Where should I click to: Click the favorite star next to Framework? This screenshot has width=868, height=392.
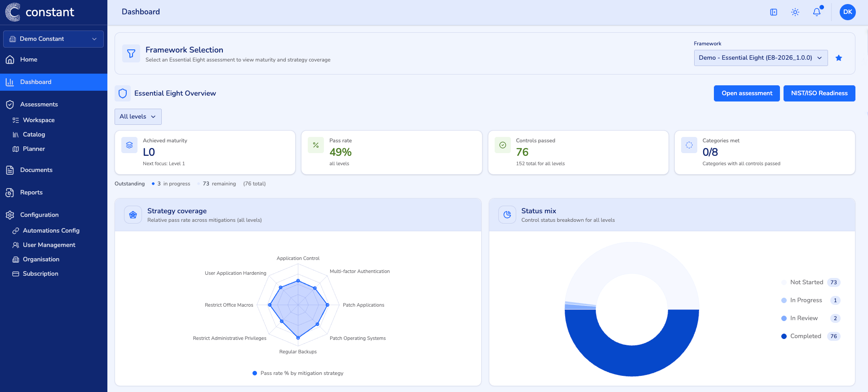(839, 58)
